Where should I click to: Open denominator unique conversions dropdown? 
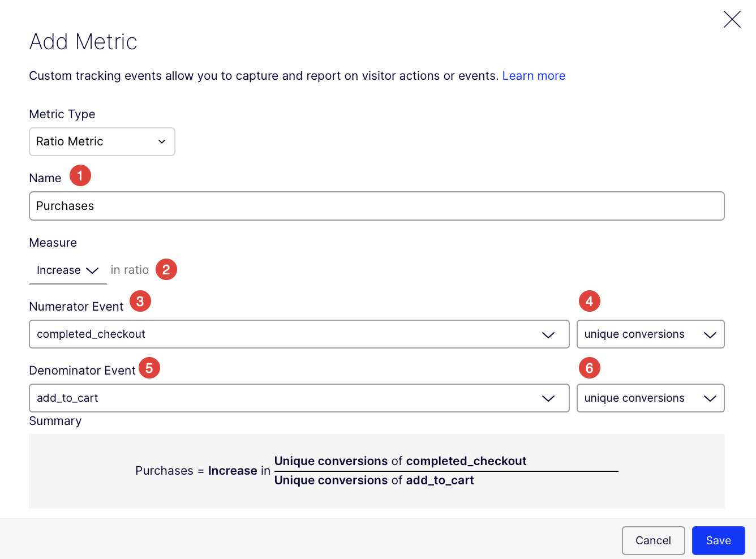[x=650, y=398]
